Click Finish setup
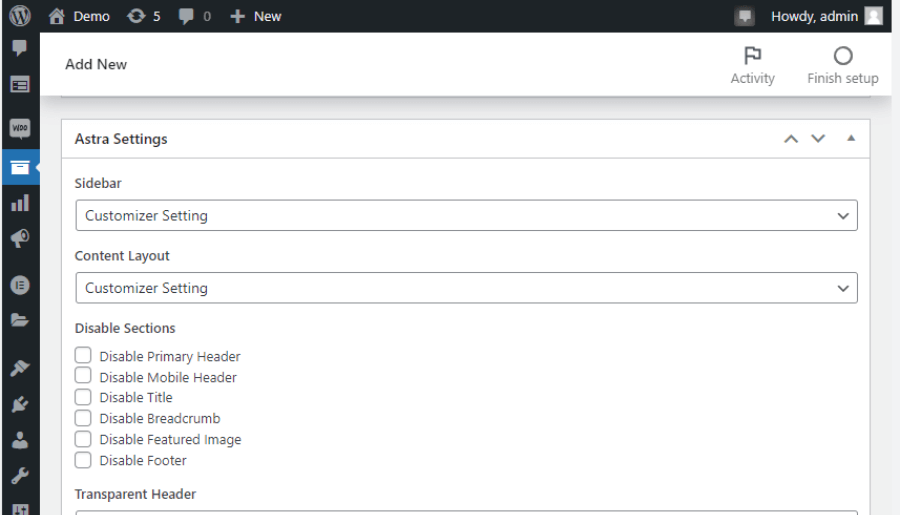The image size is (900, 515). (x=843, y=65)
